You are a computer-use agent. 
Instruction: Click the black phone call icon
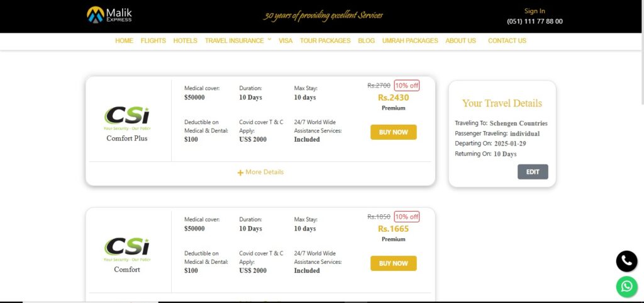[x=626, y=261]
